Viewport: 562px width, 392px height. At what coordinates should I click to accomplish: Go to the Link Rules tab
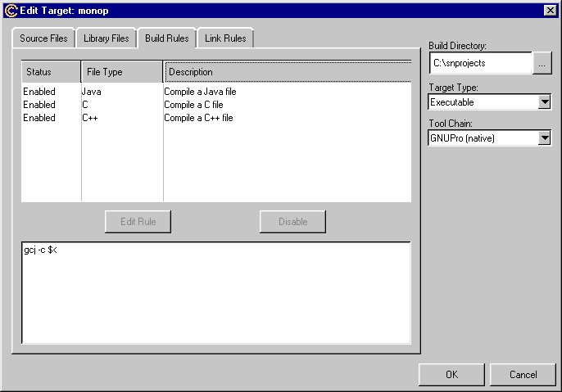225,38
